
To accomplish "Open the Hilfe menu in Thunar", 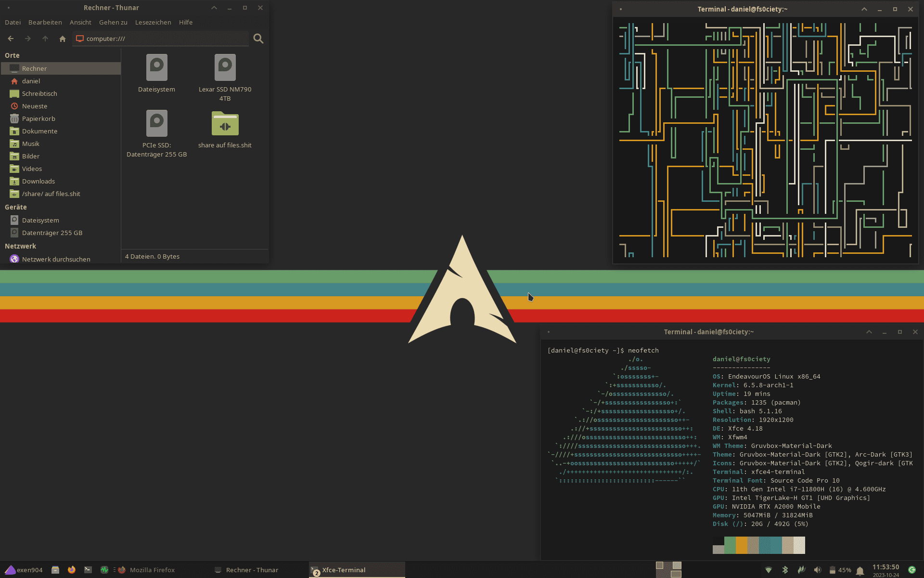I will (186, 22).
